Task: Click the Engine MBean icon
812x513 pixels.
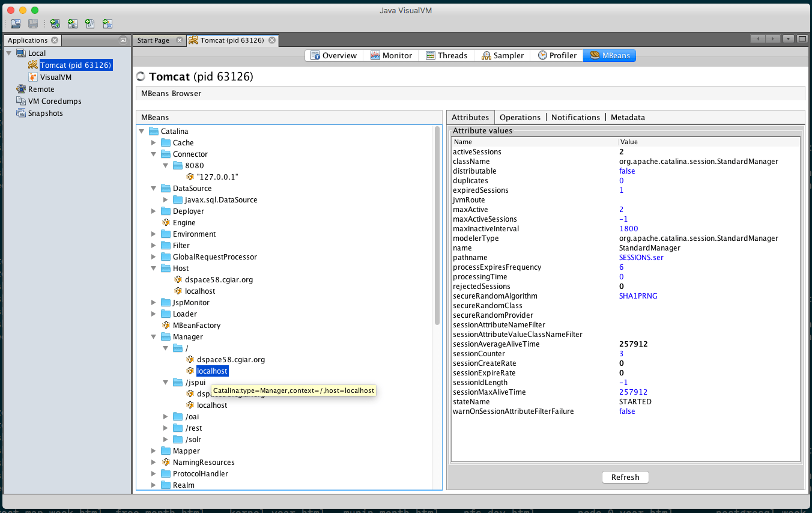Action: 166,223
